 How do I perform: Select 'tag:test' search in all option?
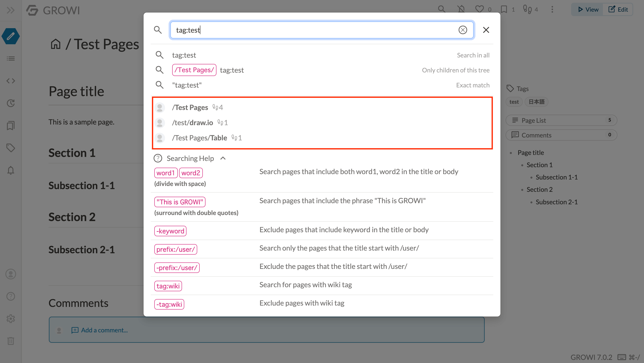tap(322, 55)
